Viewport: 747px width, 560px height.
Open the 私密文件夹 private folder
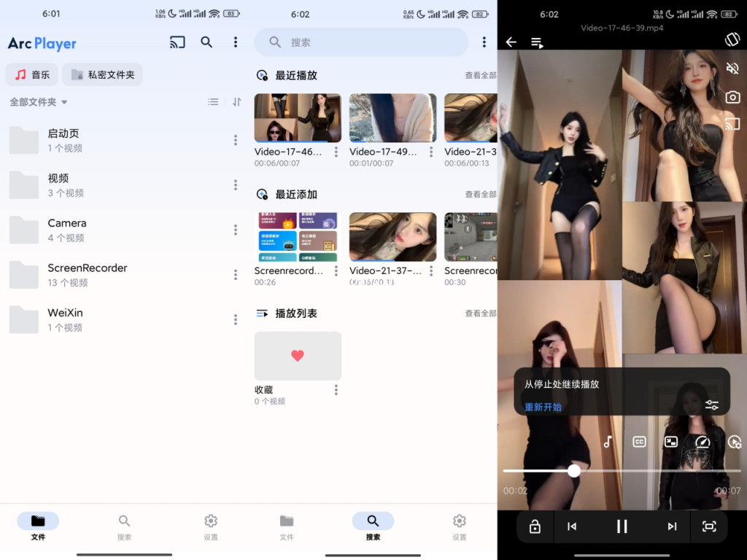102,75
